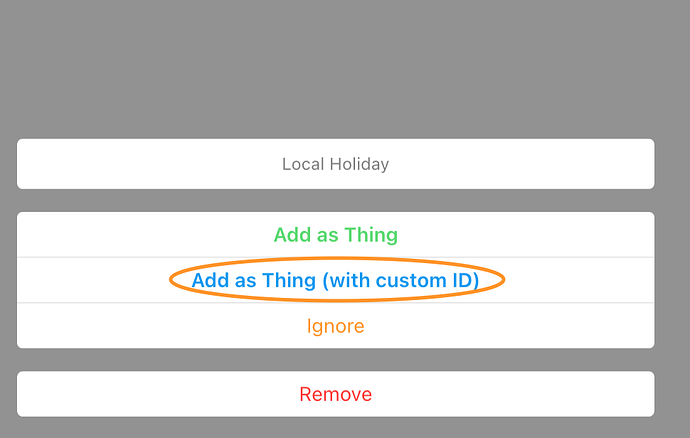
Task: Click the gray header card reading Local Holiday
Action: click(335, 164)
